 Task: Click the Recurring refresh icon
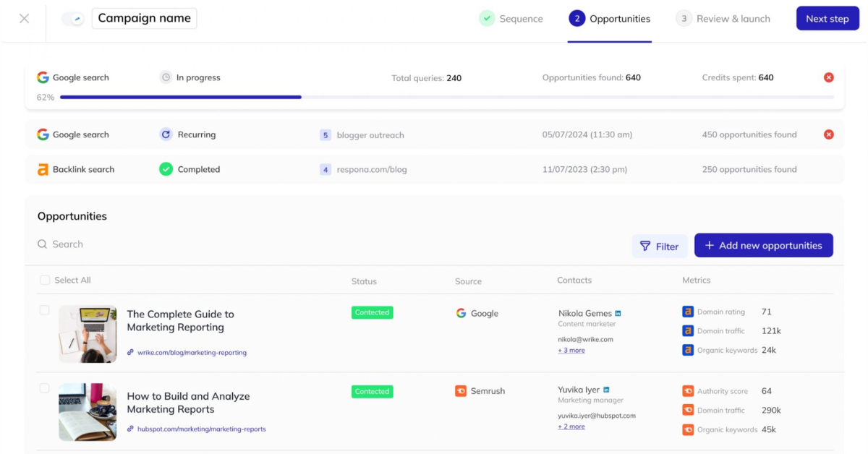166,134
